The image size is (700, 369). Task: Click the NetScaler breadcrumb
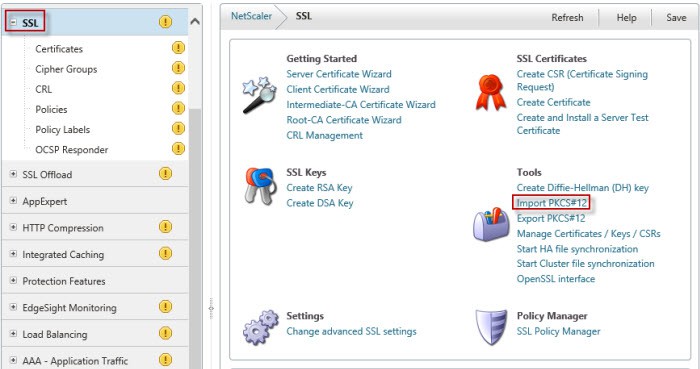click(x=251, y=16)
